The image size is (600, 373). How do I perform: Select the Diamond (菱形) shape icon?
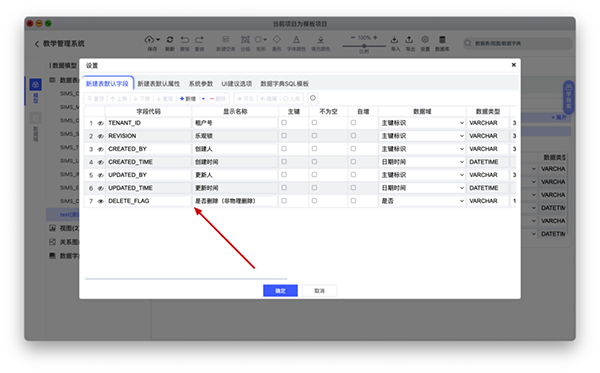tap(277, 39)
